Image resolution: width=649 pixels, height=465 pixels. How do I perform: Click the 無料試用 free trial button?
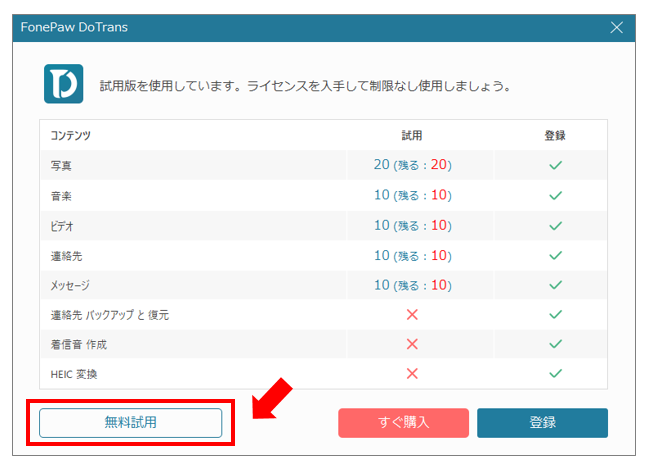[130, 423]
